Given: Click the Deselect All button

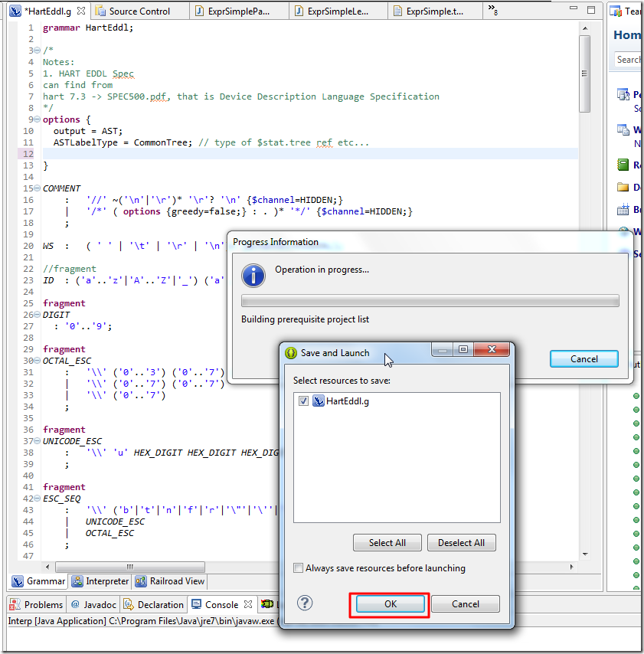Looking at the screenshot, I should (461, 543).
